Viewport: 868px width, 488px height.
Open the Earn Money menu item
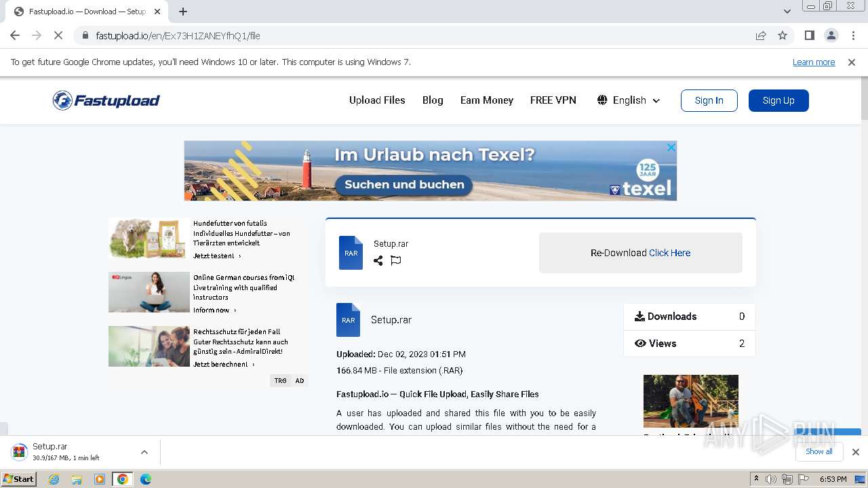click(487, 100)
